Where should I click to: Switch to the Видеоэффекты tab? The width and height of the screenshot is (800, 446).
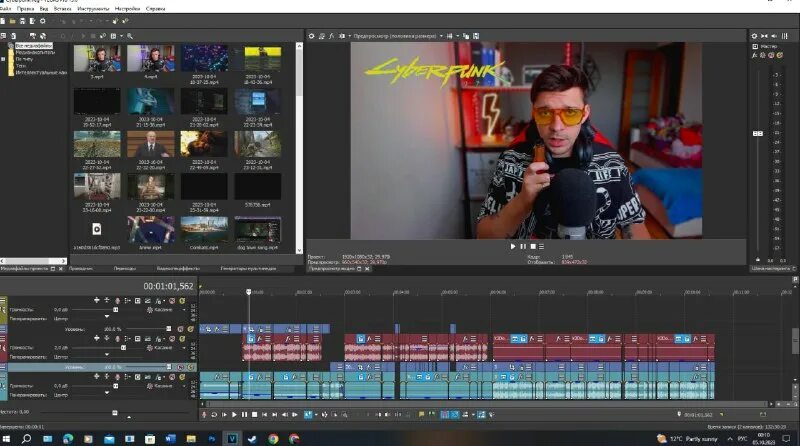(x=178, y=268)
